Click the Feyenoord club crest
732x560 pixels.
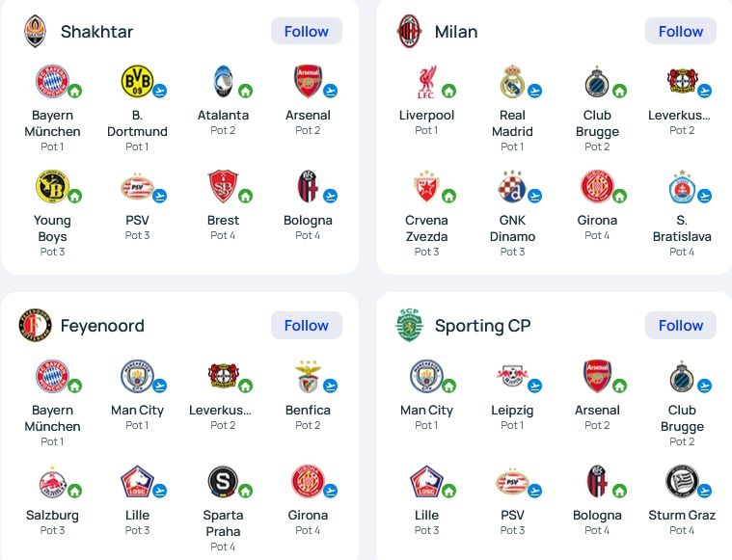[35, 325]
